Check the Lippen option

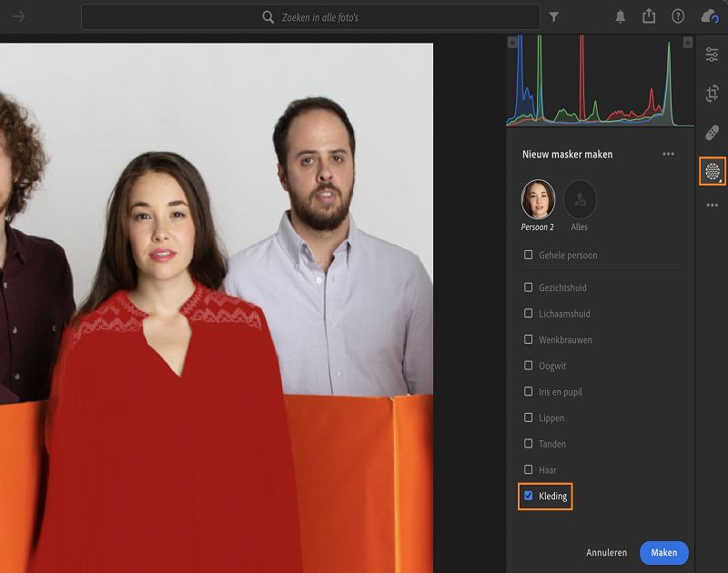coord(528,417)
